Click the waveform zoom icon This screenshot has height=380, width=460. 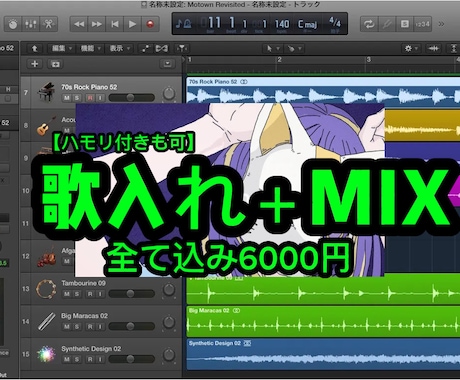434,49
